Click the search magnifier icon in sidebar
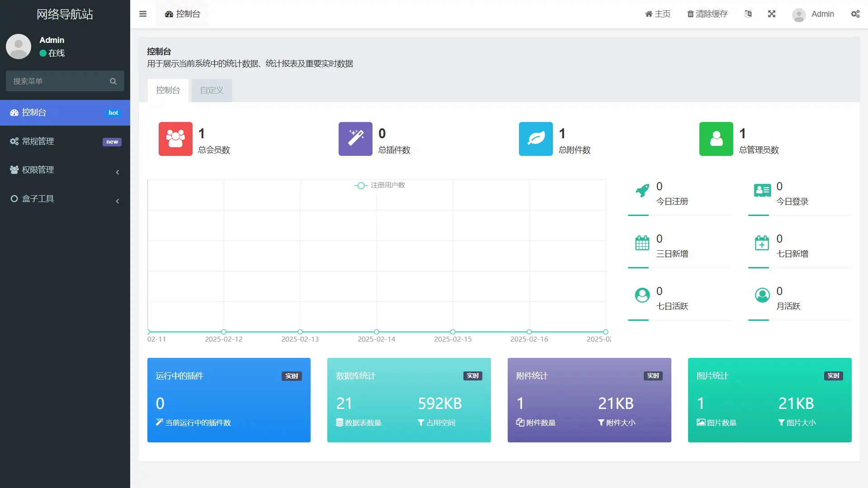 pyautogui.click(x=113, y=81)
